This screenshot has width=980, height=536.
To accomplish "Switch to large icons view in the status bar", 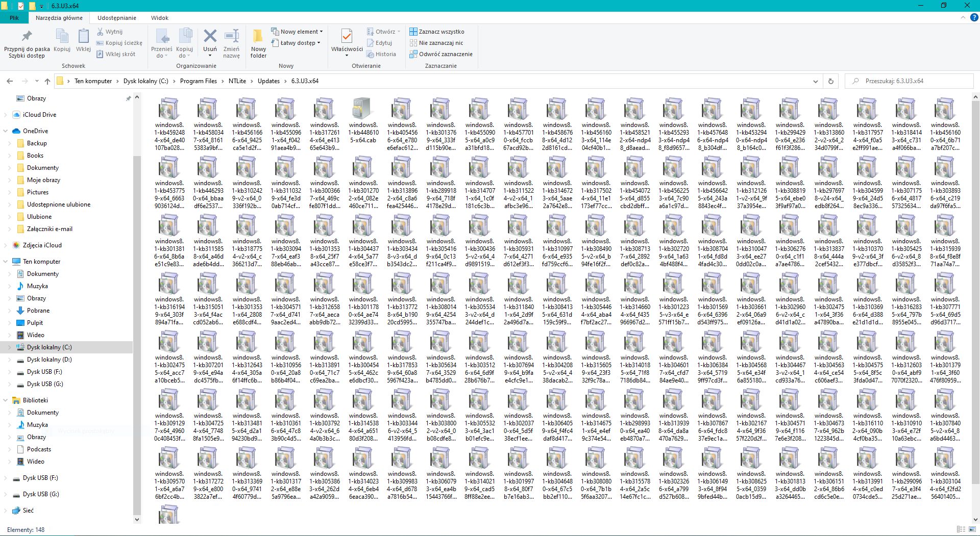I will pyautogui.click(x=972, y=529).
